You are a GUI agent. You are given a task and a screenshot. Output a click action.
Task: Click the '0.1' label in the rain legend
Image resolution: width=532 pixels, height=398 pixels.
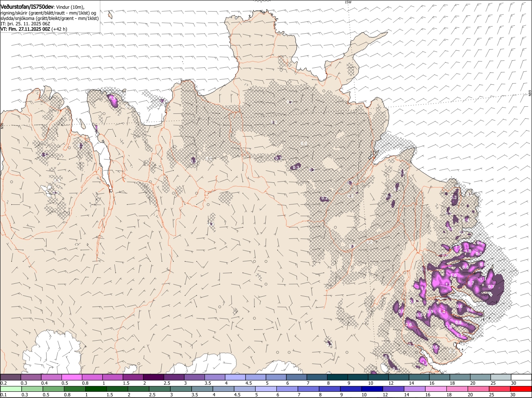tap(3, 395)
